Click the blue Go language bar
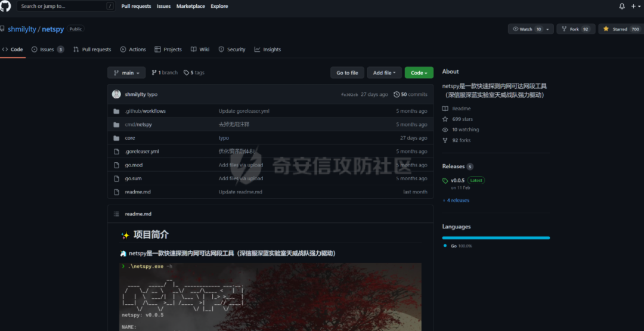Image resolution: width=644 pixels, height=331 pixels. [496, 238]
